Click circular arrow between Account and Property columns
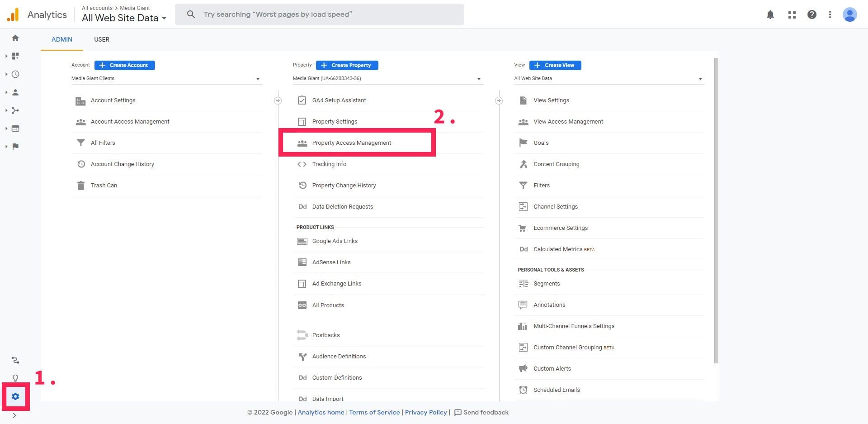 coord(278,100)
